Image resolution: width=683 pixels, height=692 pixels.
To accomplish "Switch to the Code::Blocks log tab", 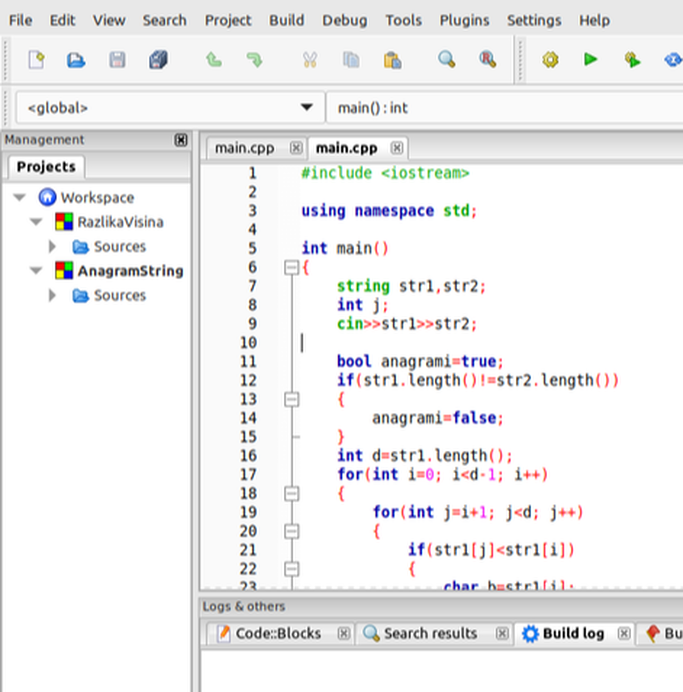I will [278, 633].
